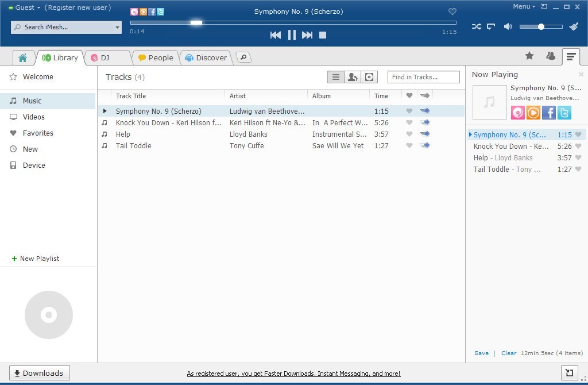Adjust the volume slider

point(540,26)
